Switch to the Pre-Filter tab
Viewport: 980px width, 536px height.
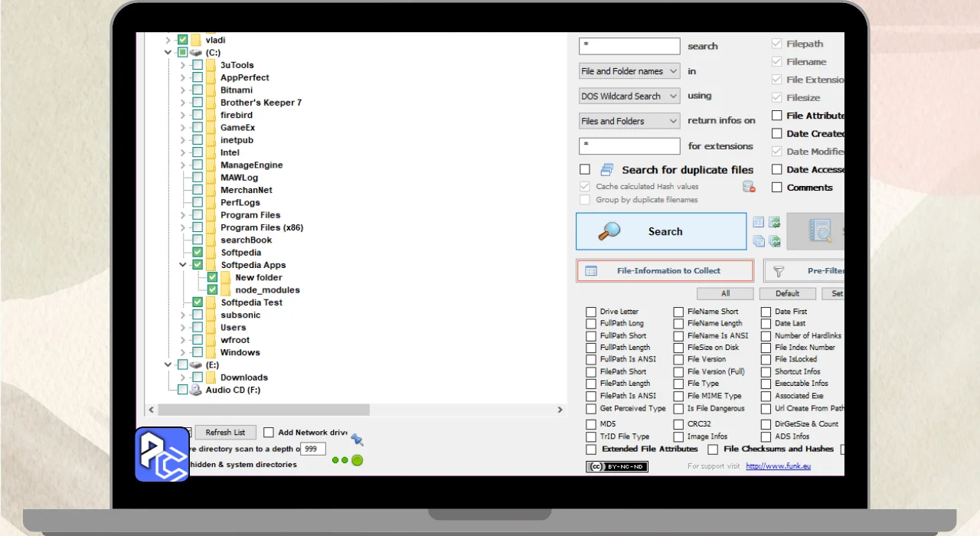coord(803,271)
